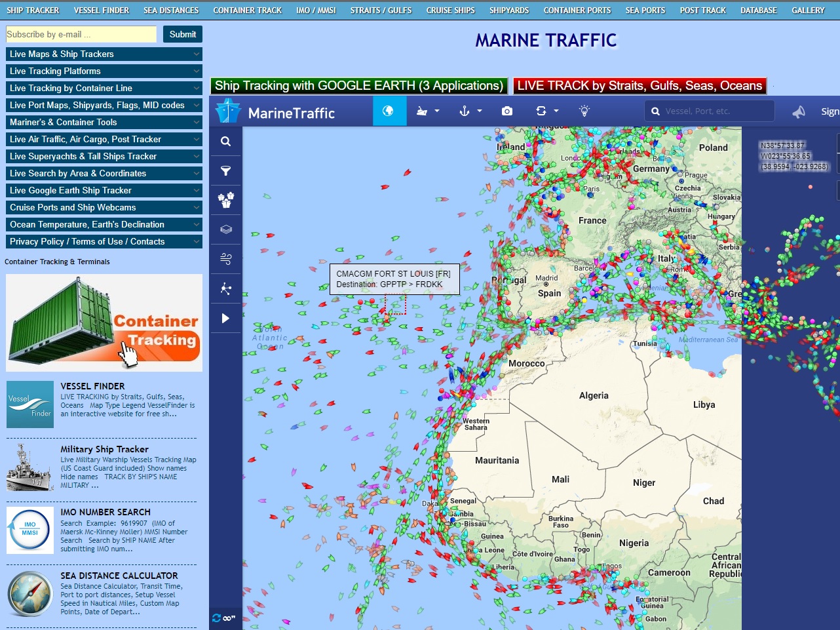The height and width of the screenshot is (630, 840).
Task: Open LIVE TRACK by Straits, Gulfs link
Action: 640,86
